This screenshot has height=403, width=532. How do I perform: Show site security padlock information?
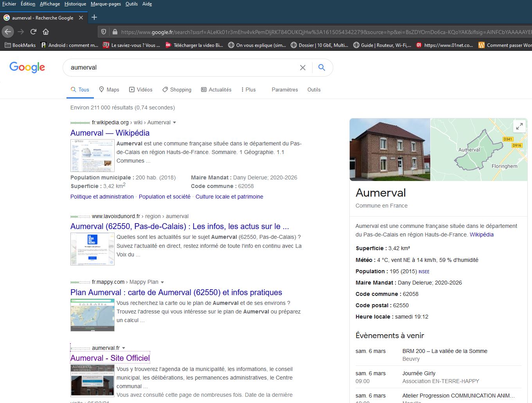(115, 32)
